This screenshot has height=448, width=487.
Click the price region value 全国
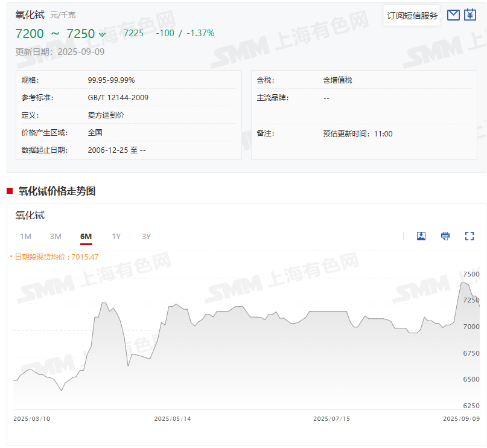coord(95,133)
